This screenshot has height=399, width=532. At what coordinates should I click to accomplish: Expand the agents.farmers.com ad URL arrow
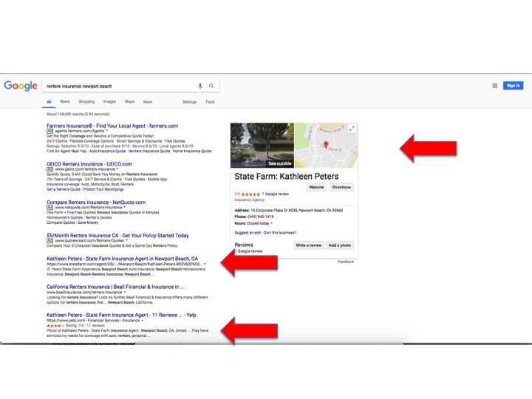pos(107,131)
